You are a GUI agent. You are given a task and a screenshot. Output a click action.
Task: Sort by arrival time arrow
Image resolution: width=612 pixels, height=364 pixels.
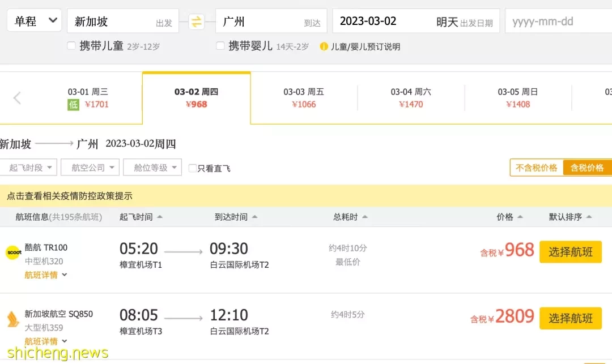pos(254,217)
